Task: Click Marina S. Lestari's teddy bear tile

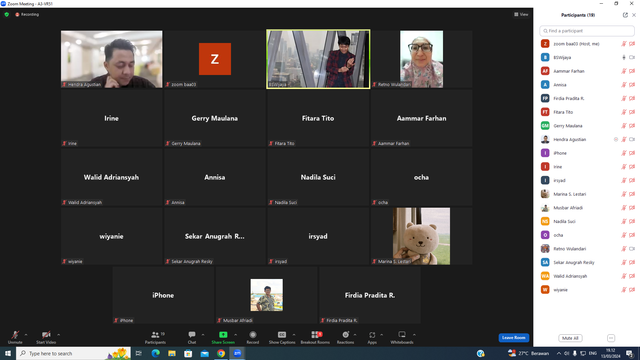Action: pos(421,236)
